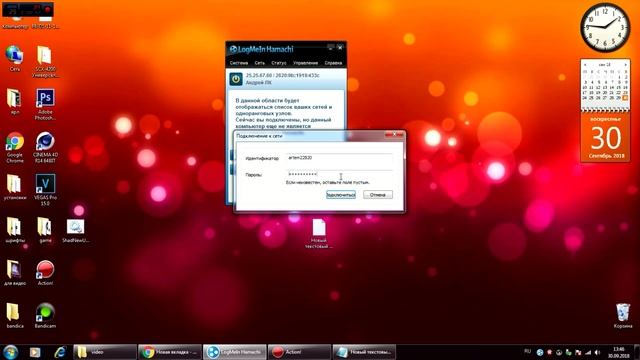
Task: Select the ShadNewU desktop icon
Action: [76, 230]
